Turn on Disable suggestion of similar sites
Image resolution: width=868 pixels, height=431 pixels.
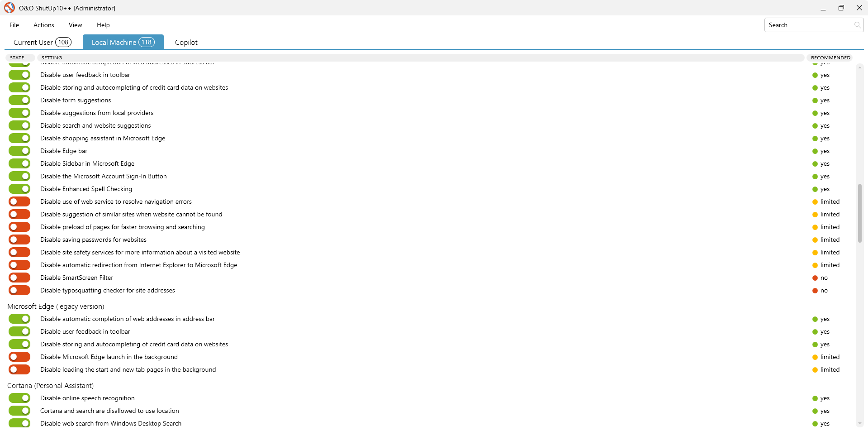click(19, 214)
